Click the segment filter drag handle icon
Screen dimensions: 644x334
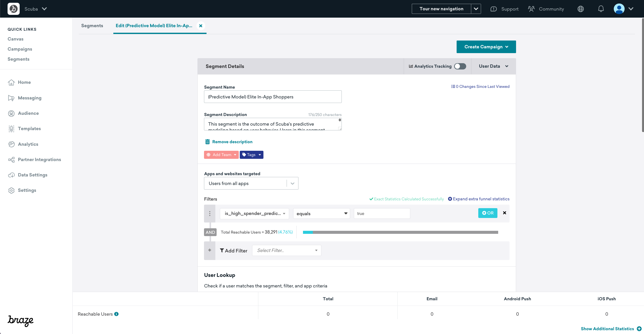click(210, 214)
